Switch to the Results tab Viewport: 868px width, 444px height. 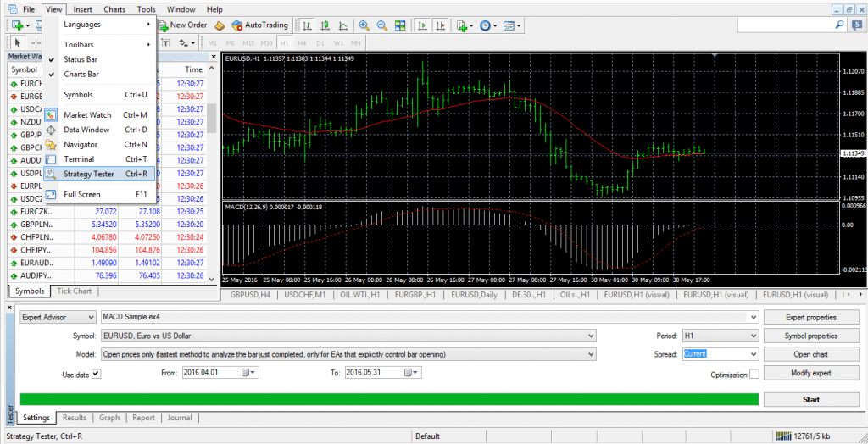[75, 418]
